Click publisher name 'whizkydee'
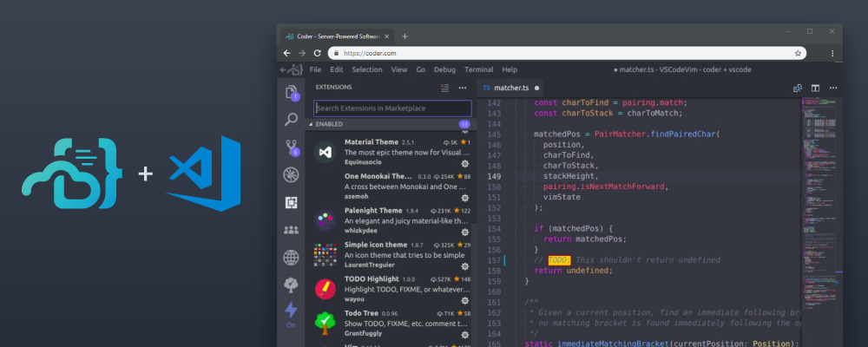This screenshot has height=347, width=868. (361, 232)
